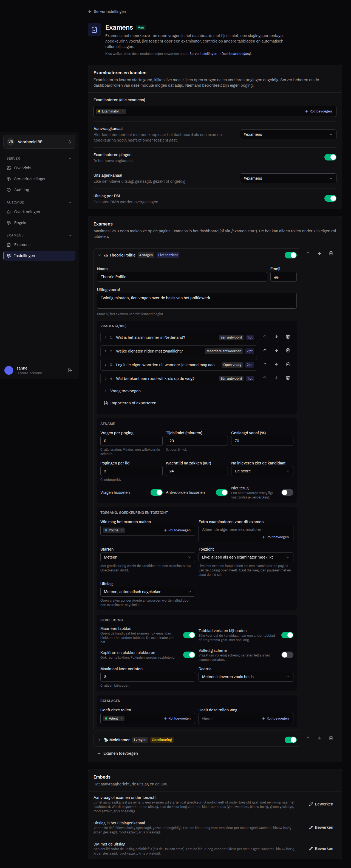Click the Tijdslimiet (minuten) field
The width and height of the screenshot is (351, 868).
197,441
